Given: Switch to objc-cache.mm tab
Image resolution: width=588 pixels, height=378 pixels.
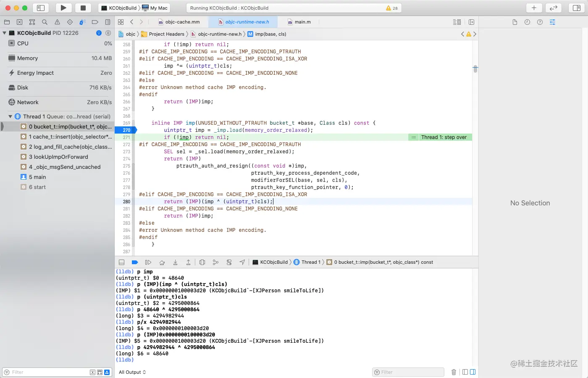Looking at the screenshot, I should click(179, 22).
